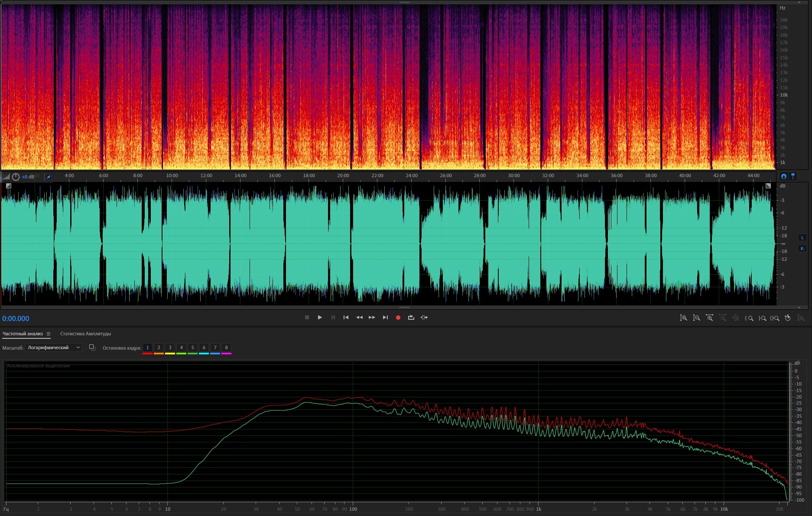Screen dimensions: 812x516
Task: Click the Pause button
Action: [333, 318]
